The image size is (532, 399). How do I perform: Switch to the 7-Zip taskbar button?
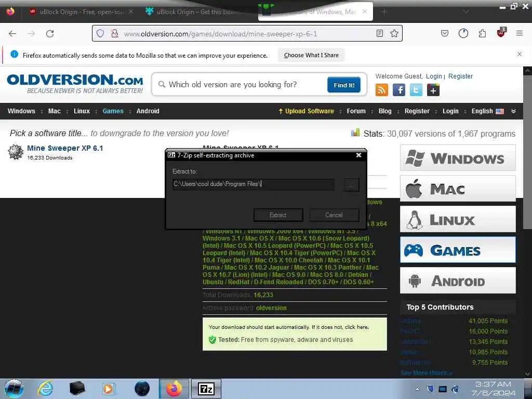coord(206,389)
